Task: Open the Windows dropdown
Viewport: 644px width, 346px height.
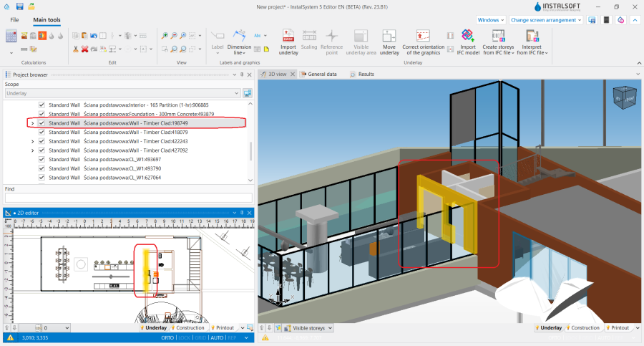Action: coord(490,20)
